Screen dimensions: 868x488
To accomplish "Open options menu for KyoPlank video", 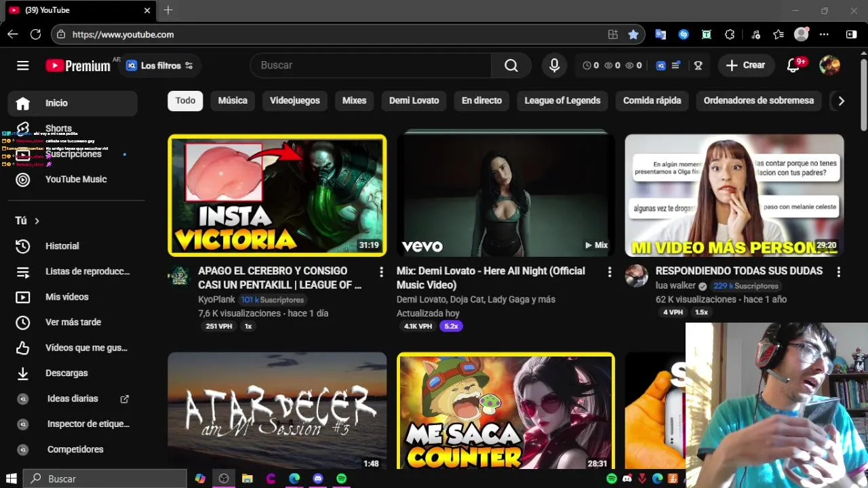I will click(381, 272).
